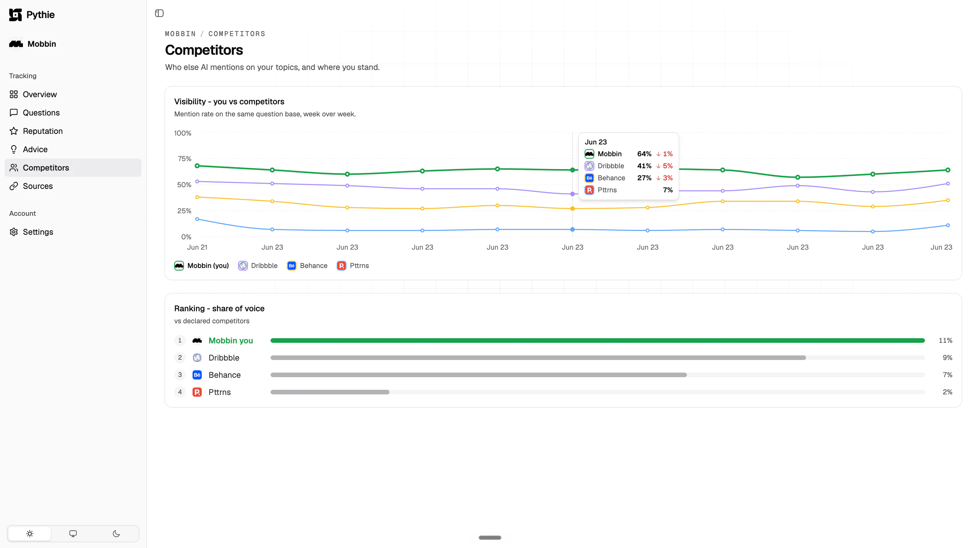Screen dimensions: 980x548
Task: Click Behance logo in ranking row 3
Action: 197,375
